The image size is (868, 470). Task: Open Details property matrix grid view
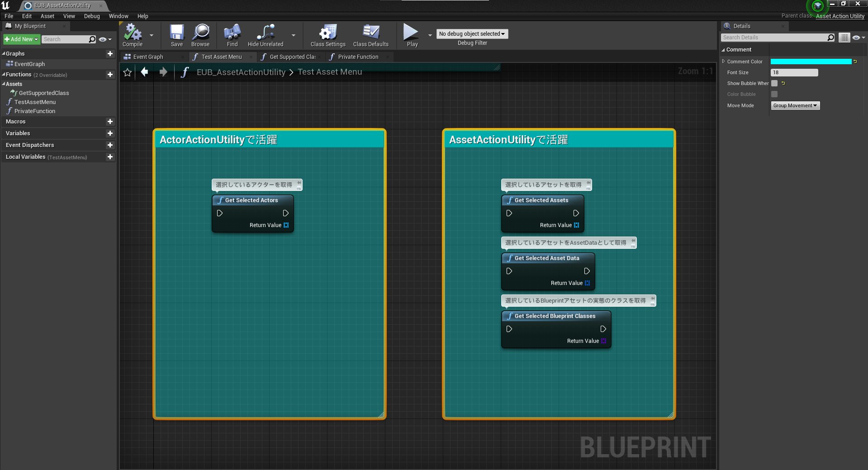pos(844,38)
